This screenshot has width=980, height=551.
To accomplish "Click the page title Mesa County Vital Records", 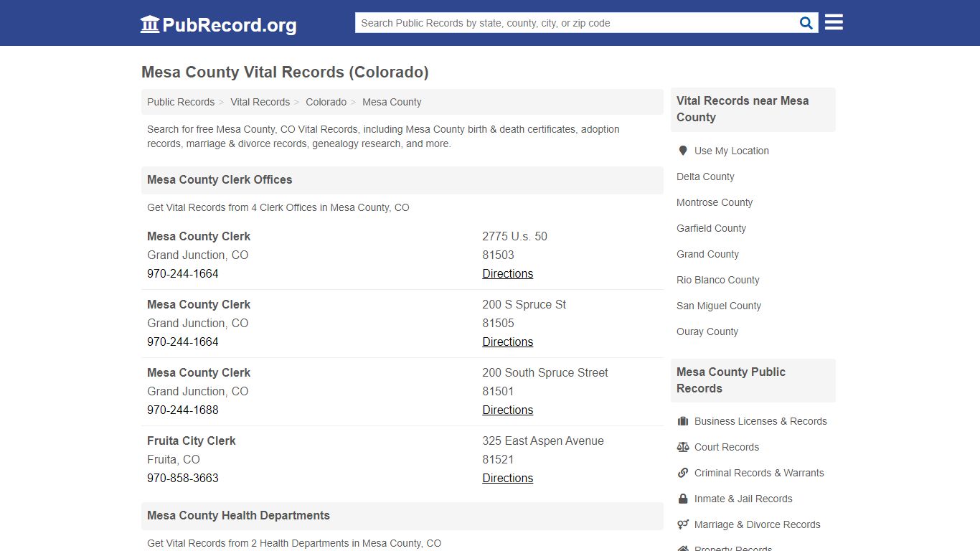I will (x=285, y=72).
